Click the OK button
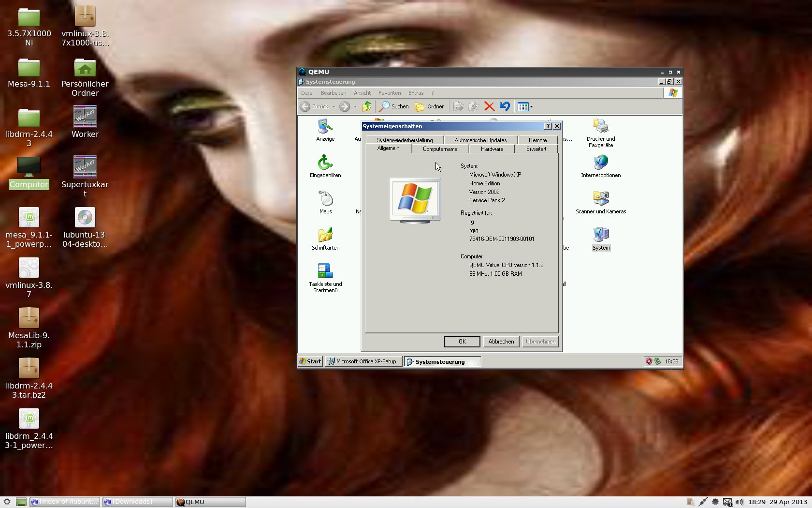 click(x=462, y=342)
